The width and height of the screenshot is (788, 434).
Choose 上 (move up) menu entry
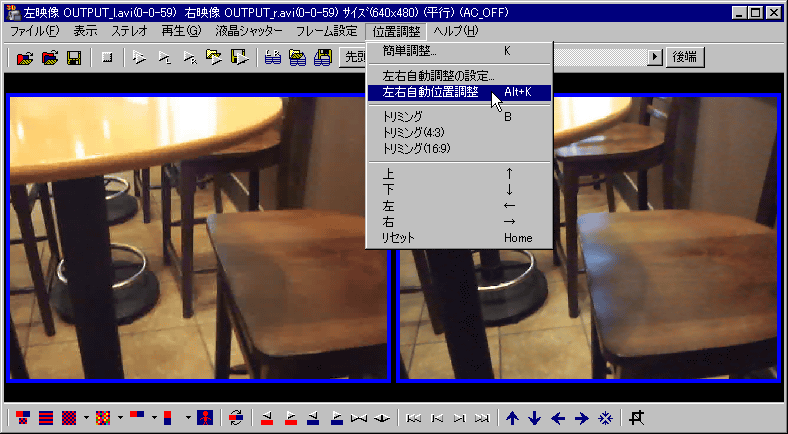click(x=459, y=174)
